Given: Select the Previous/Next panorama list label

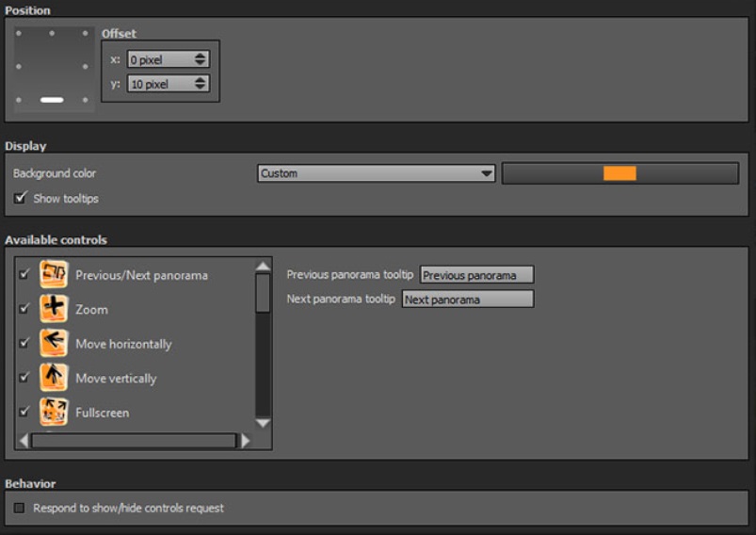Looking at the screenshot, I should (x=142, y=275).
